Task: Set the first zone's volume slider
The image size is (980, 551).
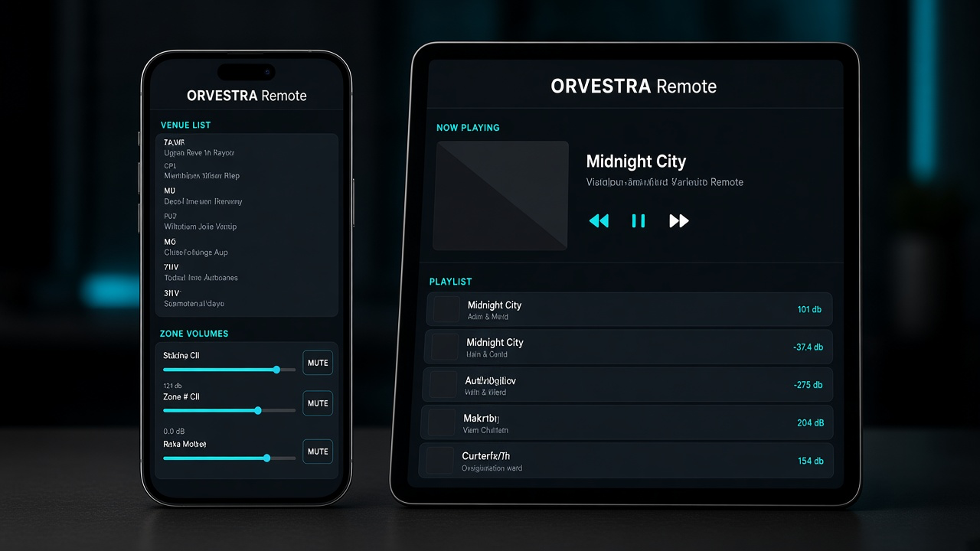Action: coord(230,370)
